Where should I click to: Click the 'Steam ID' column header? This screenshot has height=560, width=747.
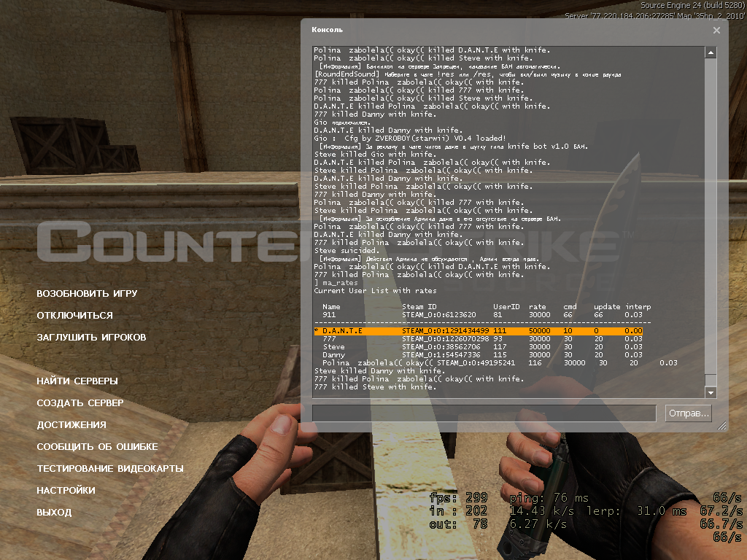[x=419, y=307]
